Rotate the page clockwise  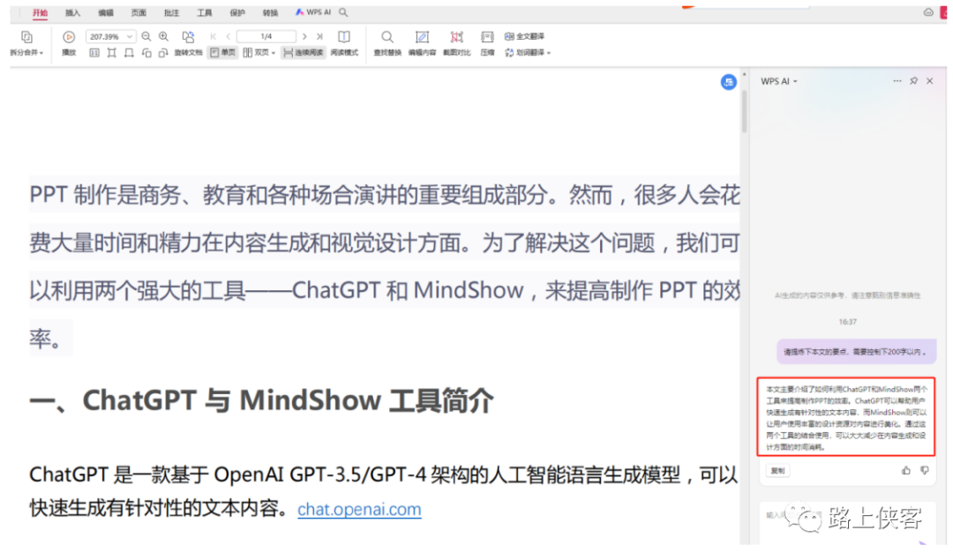[x=163, y=53]
